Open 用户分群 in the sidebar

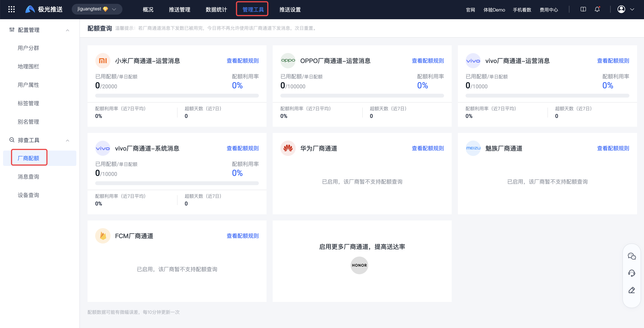pyautogui.click(x=28, y=48)
